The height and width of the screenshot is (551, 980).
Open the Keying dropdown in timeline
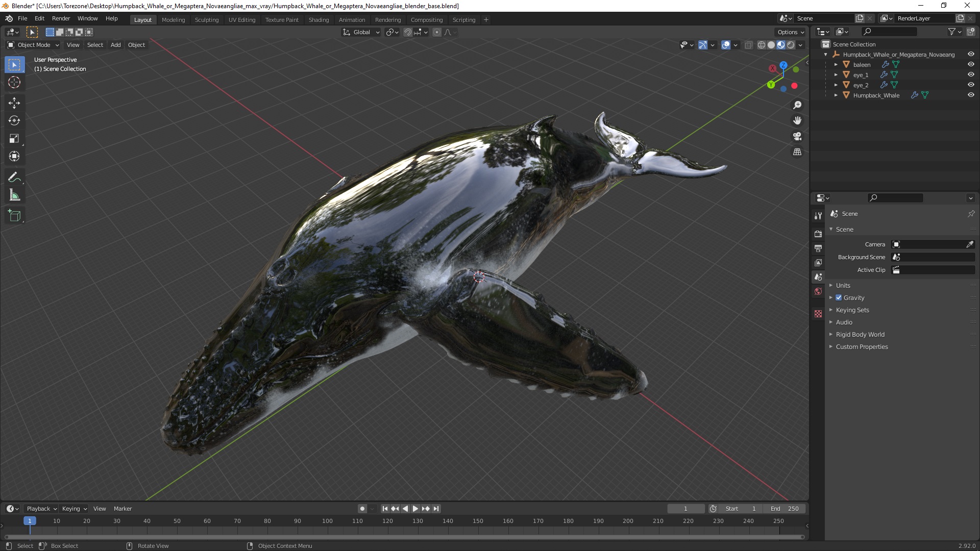74,509
